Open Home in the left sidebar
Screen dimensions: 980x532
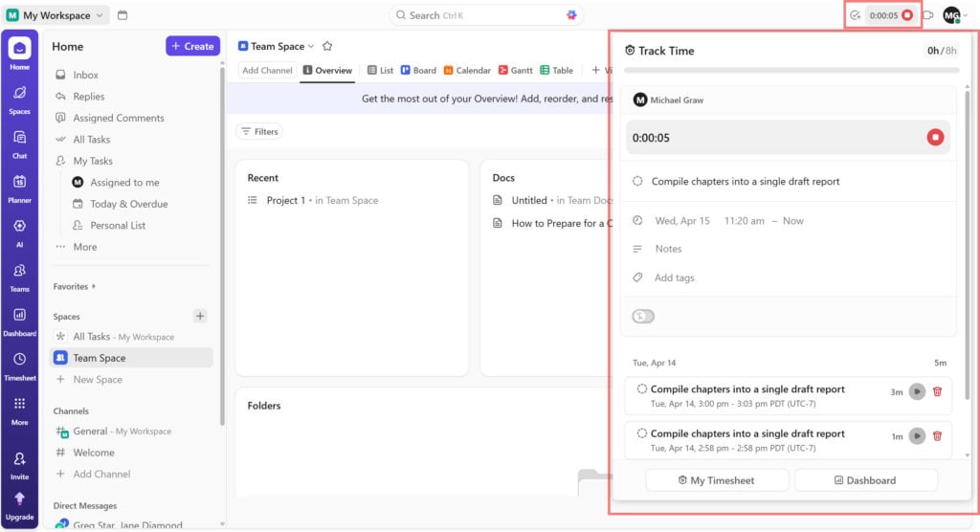pos(19,54)
